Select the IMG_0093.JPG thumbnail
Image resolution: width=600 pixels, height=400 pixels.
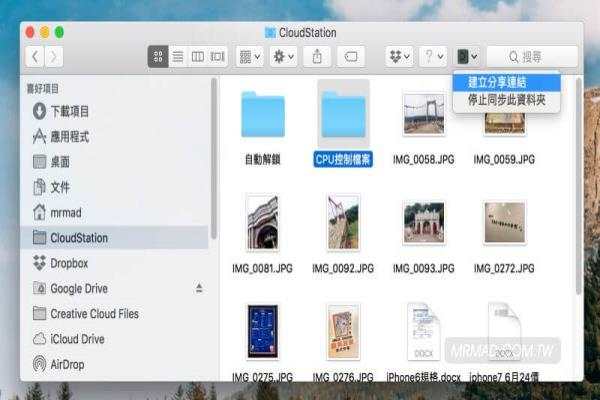(x=424, y=222)
